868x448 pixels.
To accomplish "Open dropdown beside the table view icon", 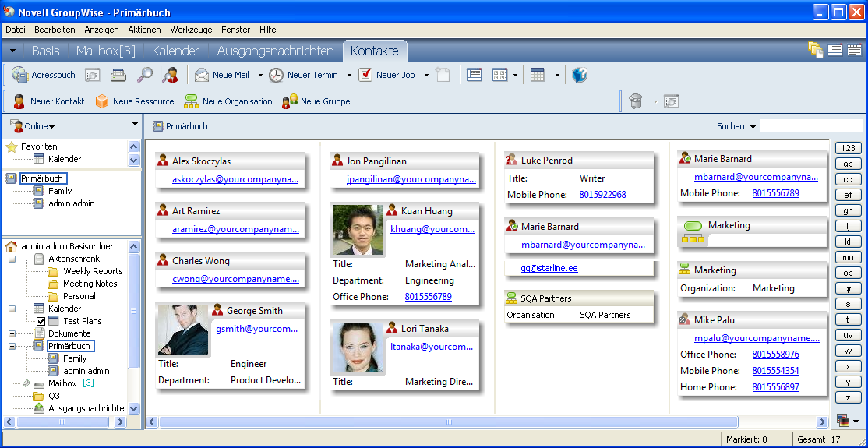I will click(x=557, y=76).
